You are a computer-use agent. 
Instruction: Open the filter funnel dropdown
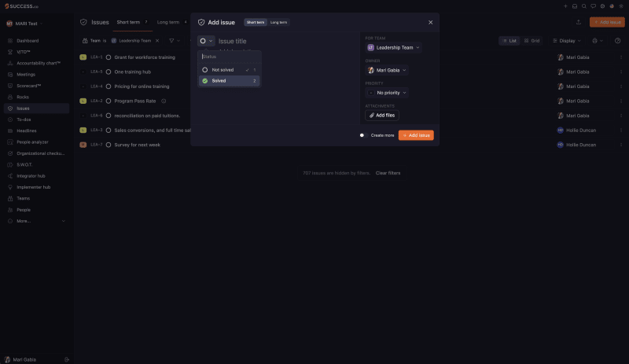coord(174,41)
